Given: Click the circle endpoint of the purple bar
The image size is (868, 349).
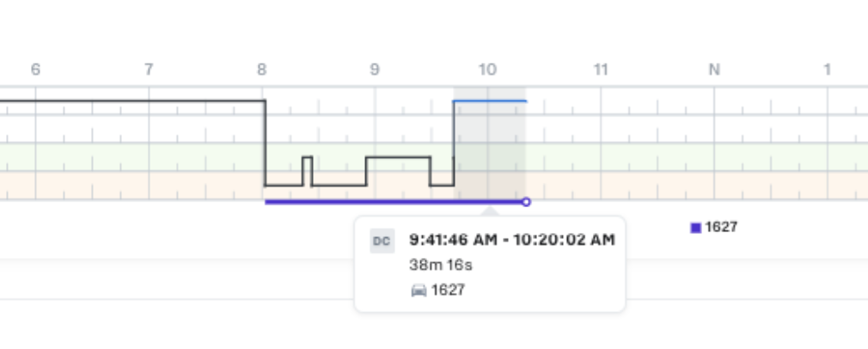Looking at the screenshot, I should (x=526, y=202).
